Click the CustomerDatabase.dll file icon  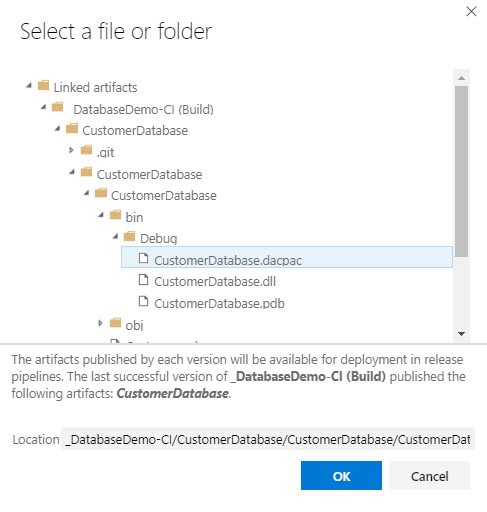click(143, 280)
